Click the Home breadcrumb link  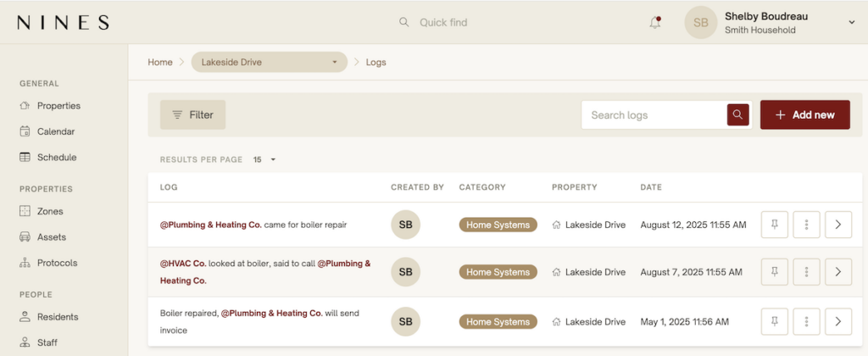[x=160, y=62]
